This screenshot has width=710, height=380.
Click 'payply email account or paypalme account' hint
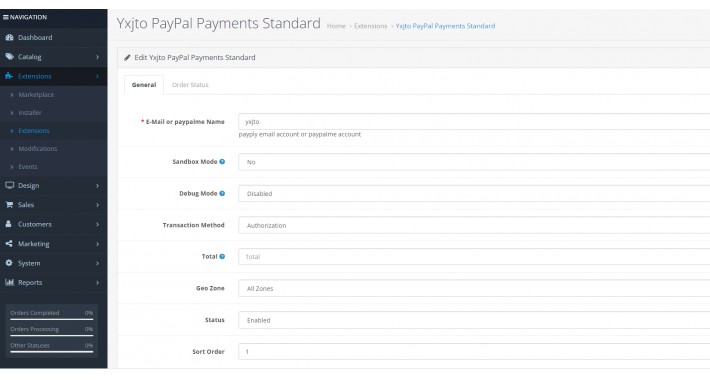300,135
